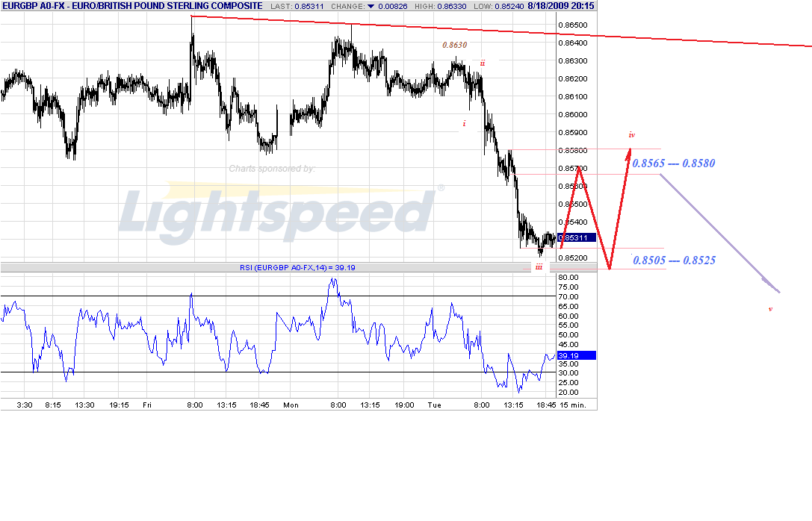
Task: Click the 3:30 time axis label
Action: point(25,405)
